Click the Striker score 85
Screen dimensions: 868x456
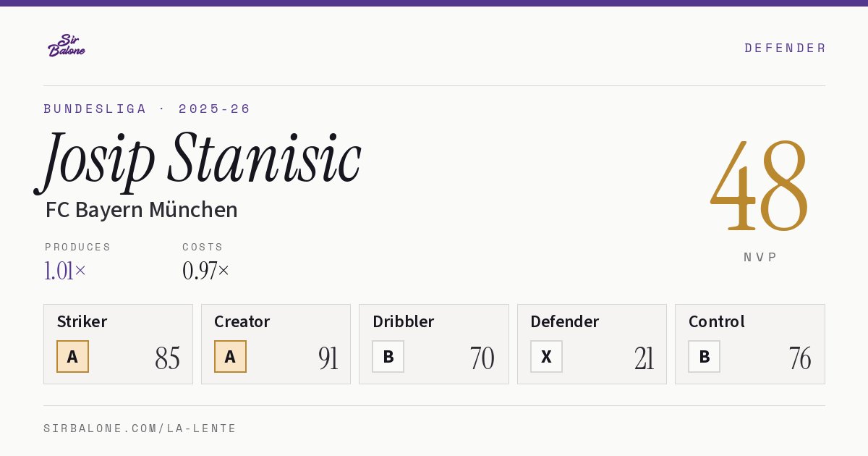tap(167, 358)
